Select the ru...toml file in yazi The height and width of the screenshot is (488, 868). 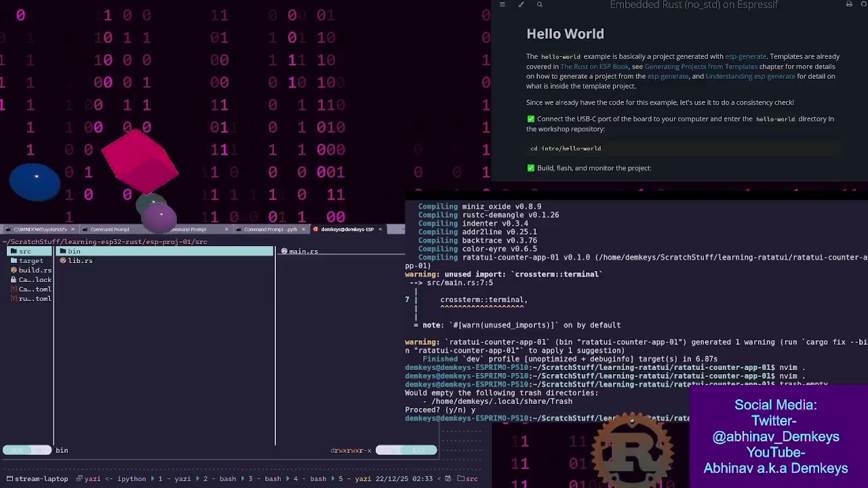tap(29, 299)
